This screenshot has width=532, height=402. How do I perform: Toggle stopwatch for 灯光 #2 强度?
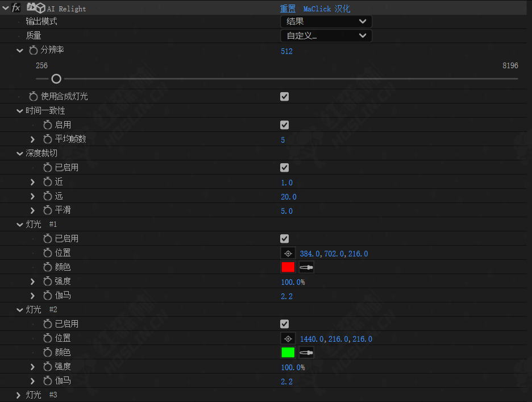pos(48,367)
